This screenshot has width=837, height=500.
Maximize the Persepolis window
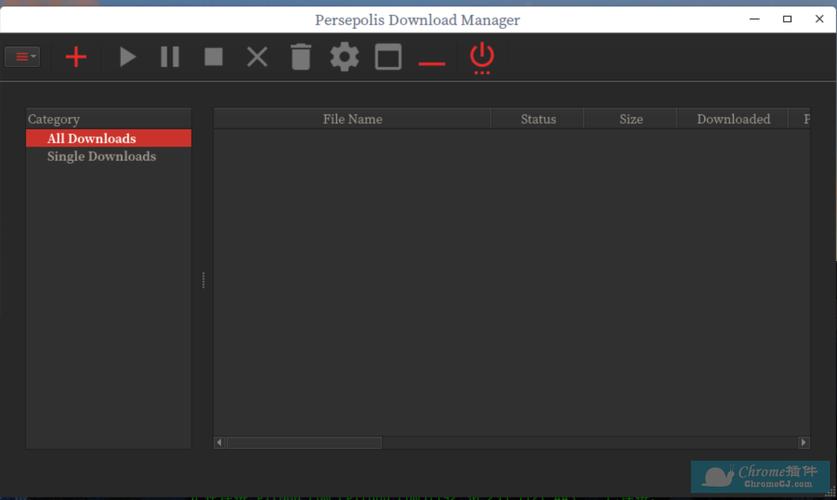click(787, 19)
